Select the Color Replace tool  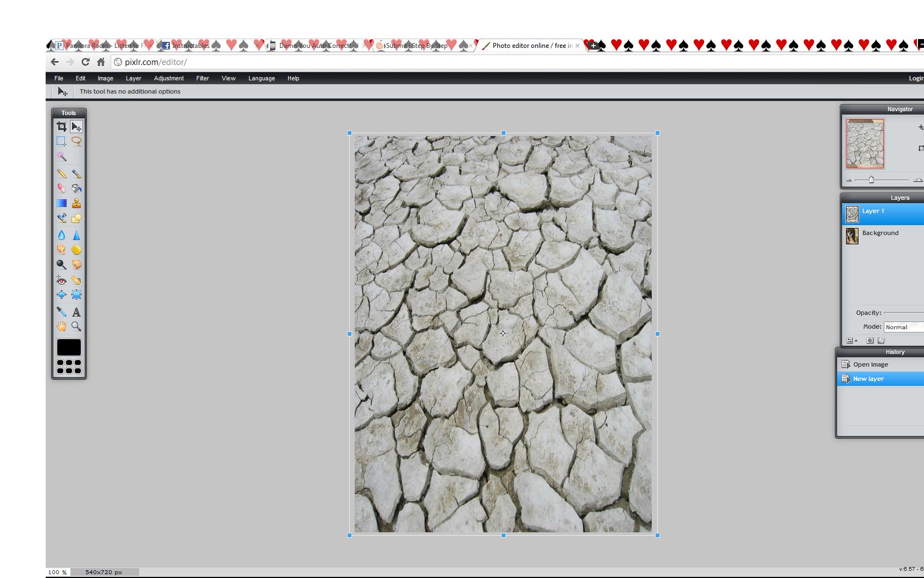pyautogui.click(x=61, y=219)
